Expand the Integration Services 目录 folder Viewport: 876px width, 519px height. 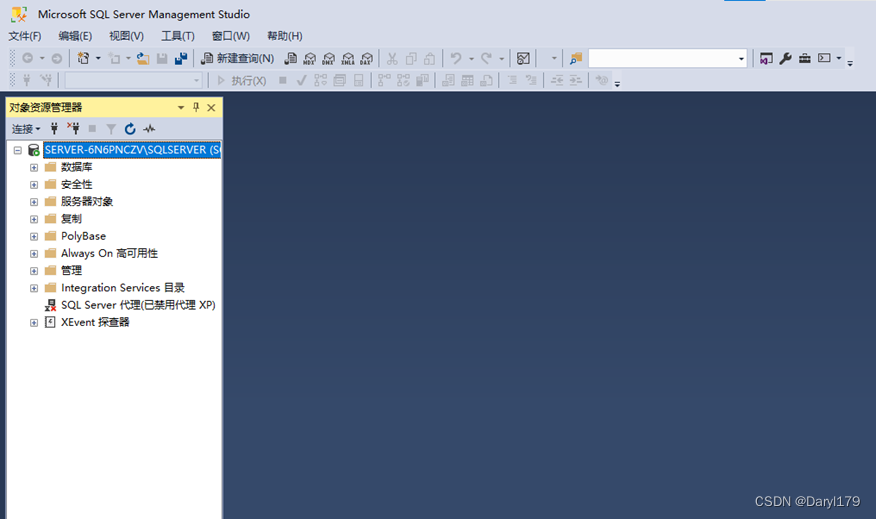click(x=34, y=288)
